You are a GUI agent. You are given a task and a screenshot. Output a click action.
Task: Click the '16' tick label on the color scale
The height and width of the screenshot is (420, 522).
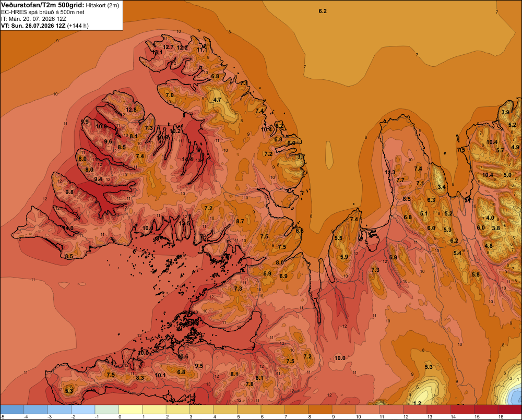click(x=501, y=417)
